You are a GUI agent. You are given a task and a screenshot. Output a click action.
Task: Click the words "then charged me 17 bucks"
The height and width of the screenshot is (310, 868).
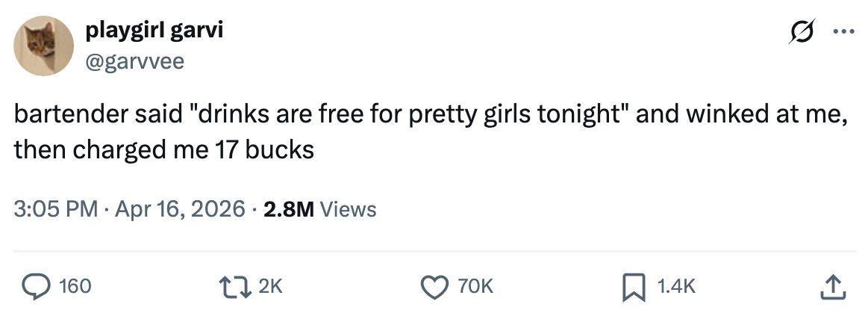[x=163, y=149]
